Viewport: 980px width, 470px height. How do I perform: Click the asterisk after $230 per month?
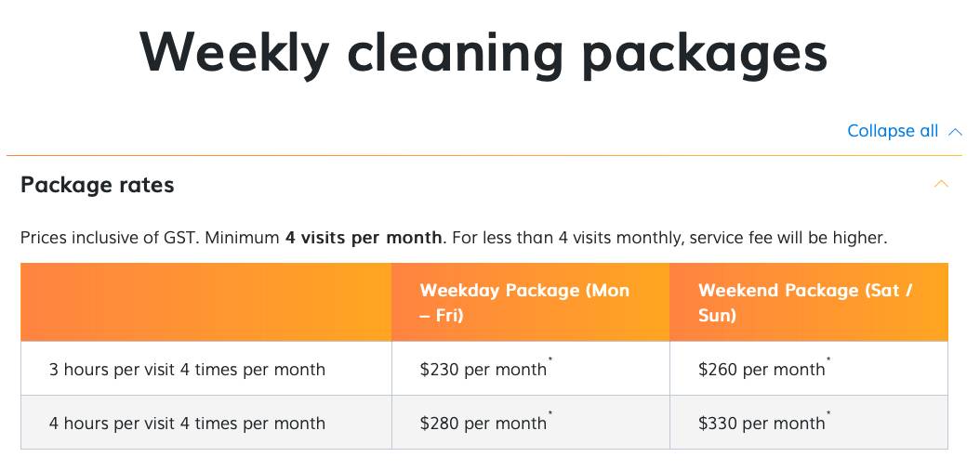pyautogui.click(x=550, y=360)
